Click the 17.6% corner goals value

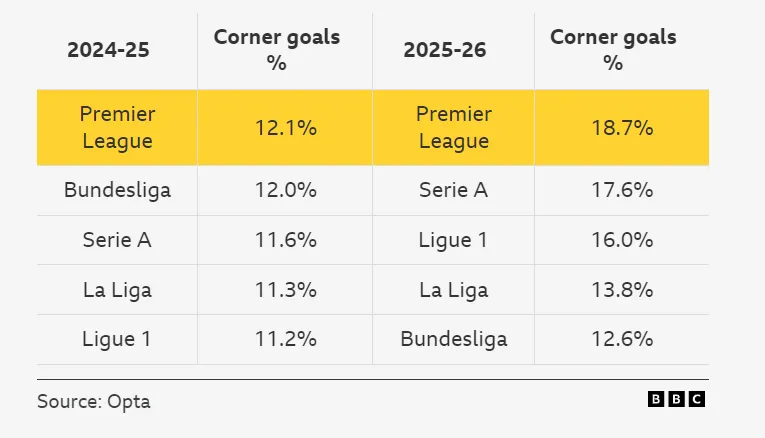(621, 190)
